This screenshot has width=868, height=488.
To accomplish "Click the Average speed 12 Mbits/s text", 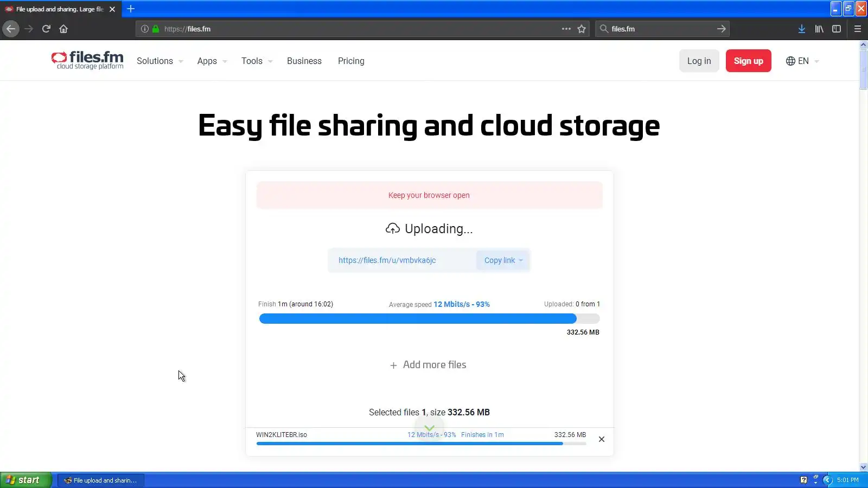I will (439, 304).
